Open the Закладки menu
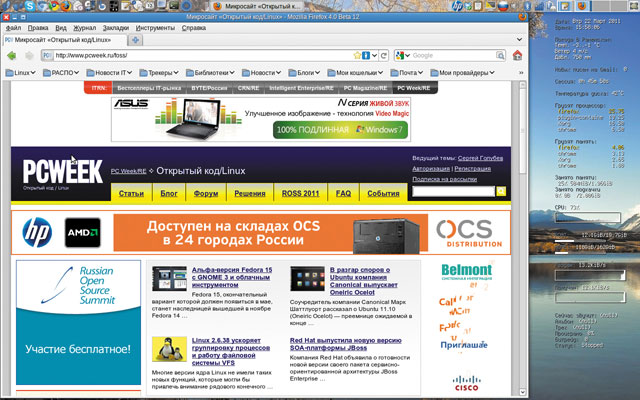Image resolution: width=640 pixels, height=400 pixels. tap(116, 28)
